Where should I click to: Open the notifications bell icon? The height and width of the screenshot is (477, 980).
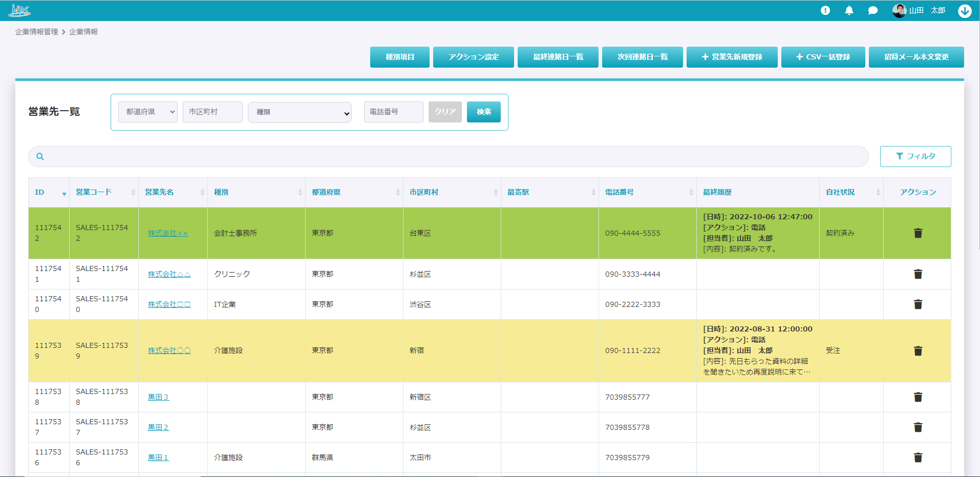coord(849,10)
